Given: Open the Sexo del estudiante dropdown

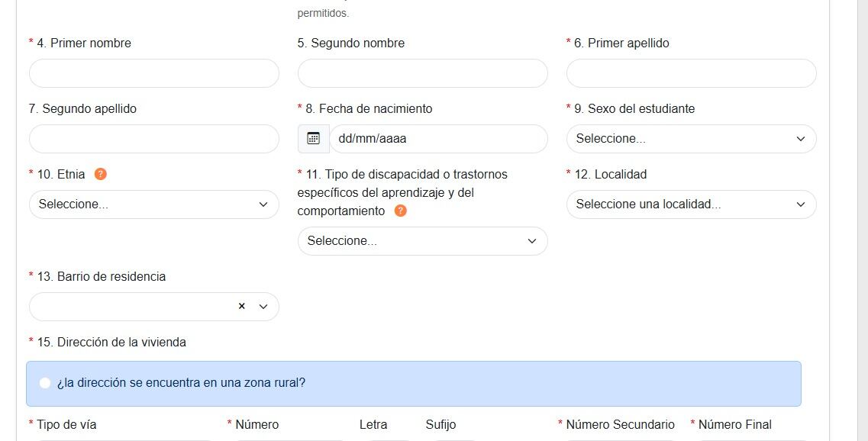Looking at the screenshot, I should click(691, 139).
